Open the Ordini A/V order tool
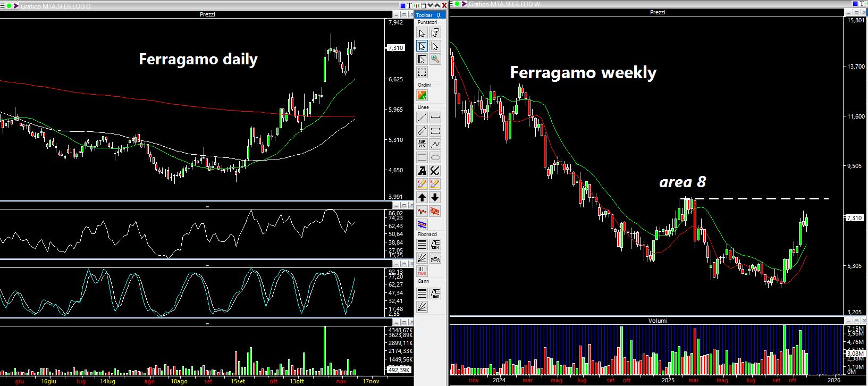The height and width of the screenshot is (386, 868). (422, 96)
